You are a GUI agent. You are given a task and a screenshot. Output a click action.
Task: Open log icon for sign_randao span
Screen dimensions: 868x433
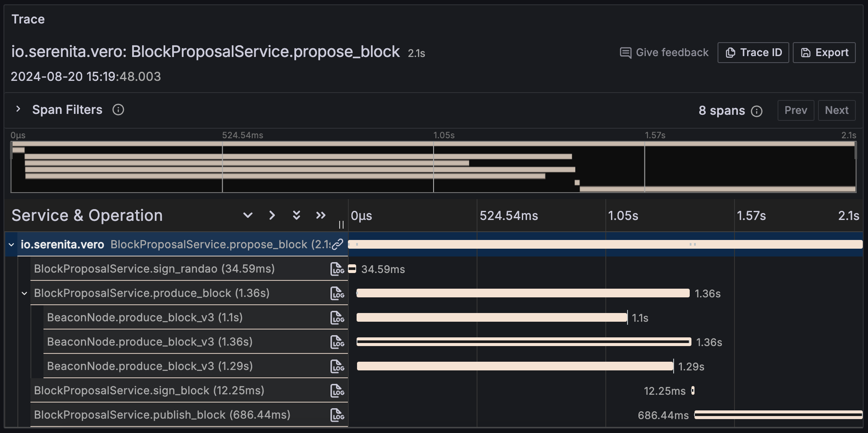coord(337,269)
